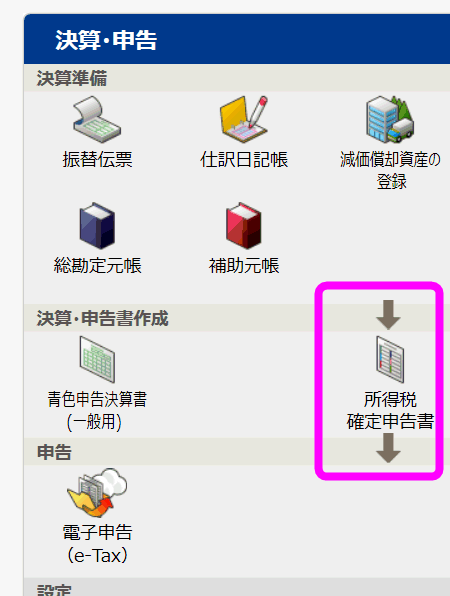The height and width of the screenshot is (596, 450).
Task: Start 電子申告 e-Tax cloud icon
Action: pyautogui.click(x=97, y=493)
